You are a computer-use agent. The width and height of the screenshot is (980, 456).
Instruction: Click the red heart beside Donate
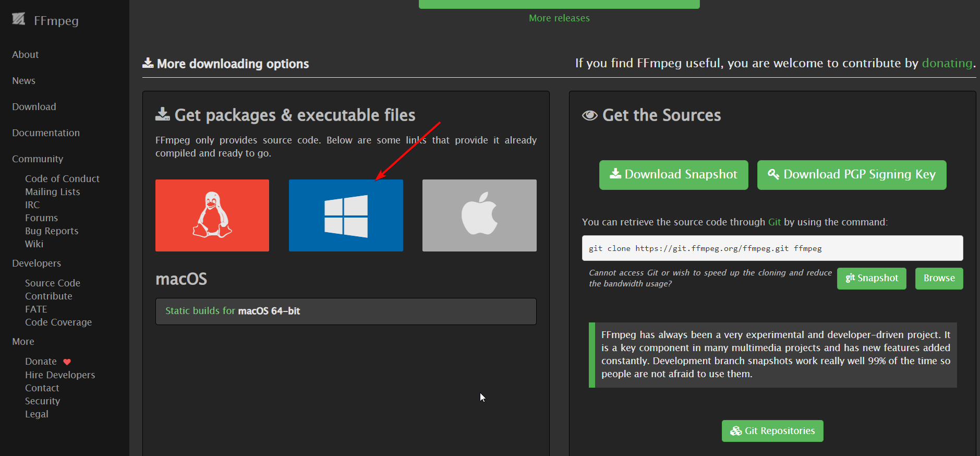pos(67,362)
